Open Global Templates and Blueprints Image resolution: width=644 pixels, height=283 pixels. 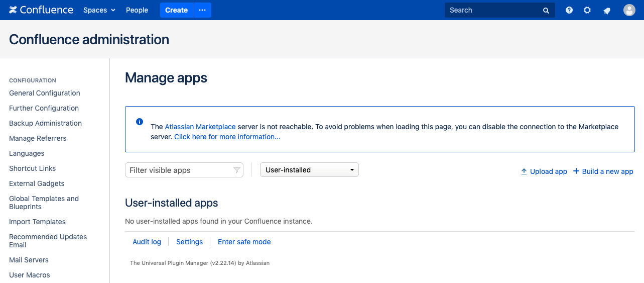44,203
